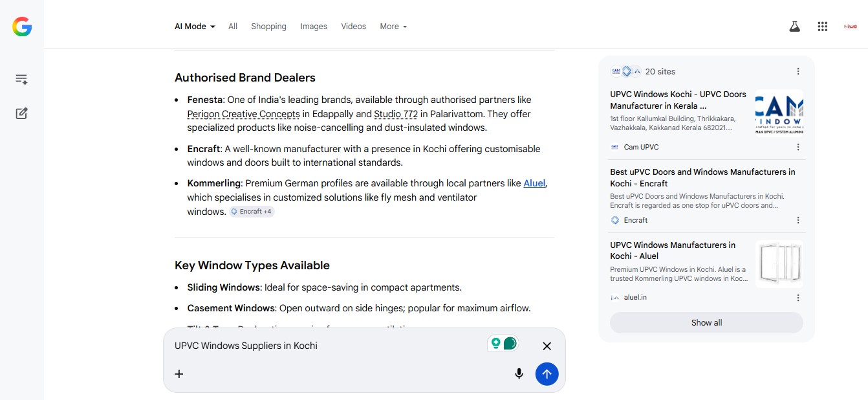Viewport: 868px width, 400px height.
Task: Expand the More dropdown
Action: pos(393,27)
